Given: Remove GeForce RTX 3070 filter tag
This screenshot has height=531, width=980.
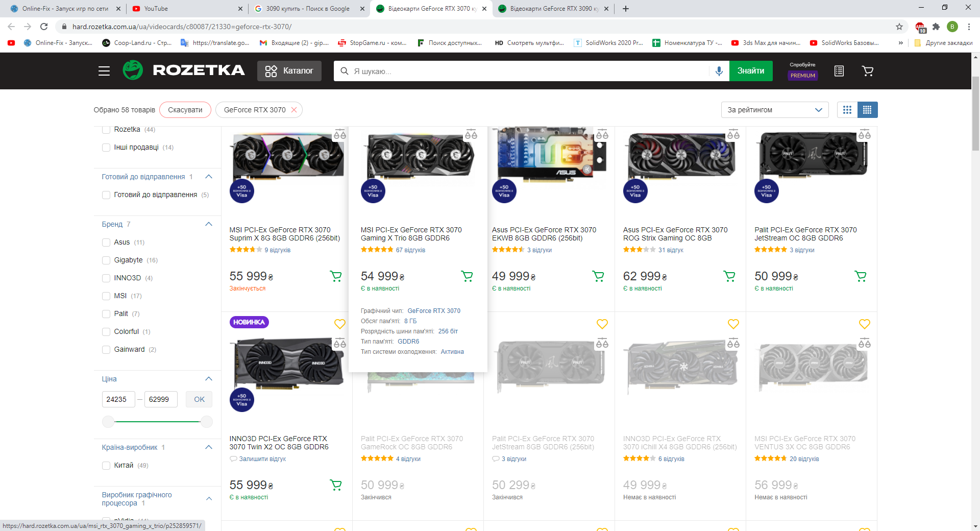Looking at the screenshot, I should coord(294,110).
